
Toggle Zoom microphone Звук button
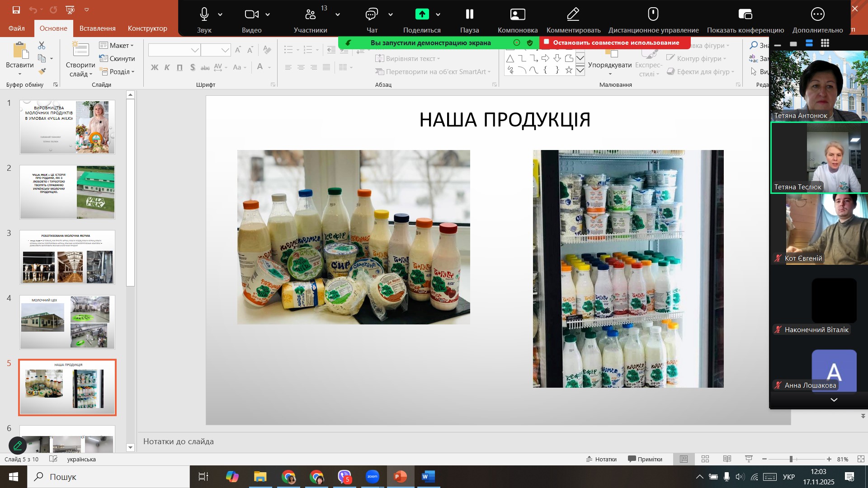tap(204, 14)
